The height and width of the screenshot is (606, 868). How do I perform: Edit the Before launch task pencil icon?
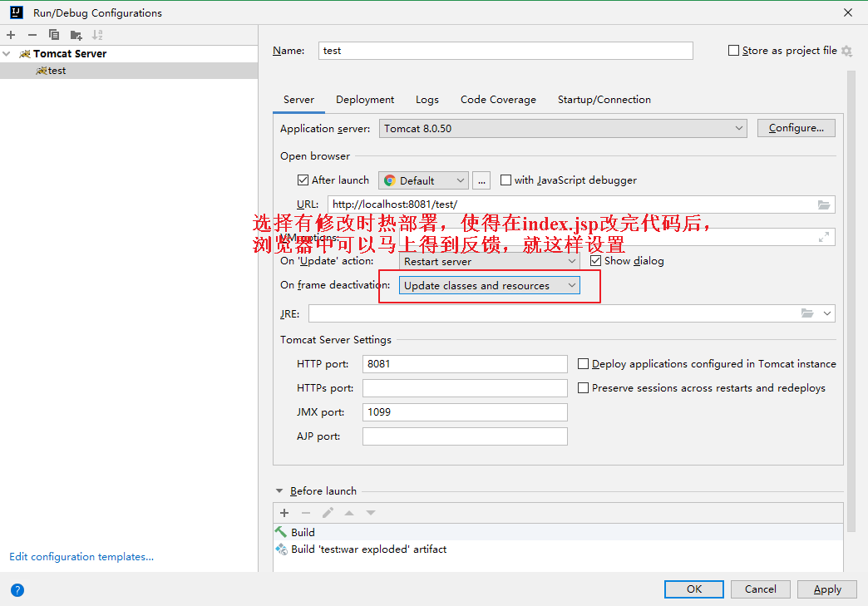pos(328,513)
